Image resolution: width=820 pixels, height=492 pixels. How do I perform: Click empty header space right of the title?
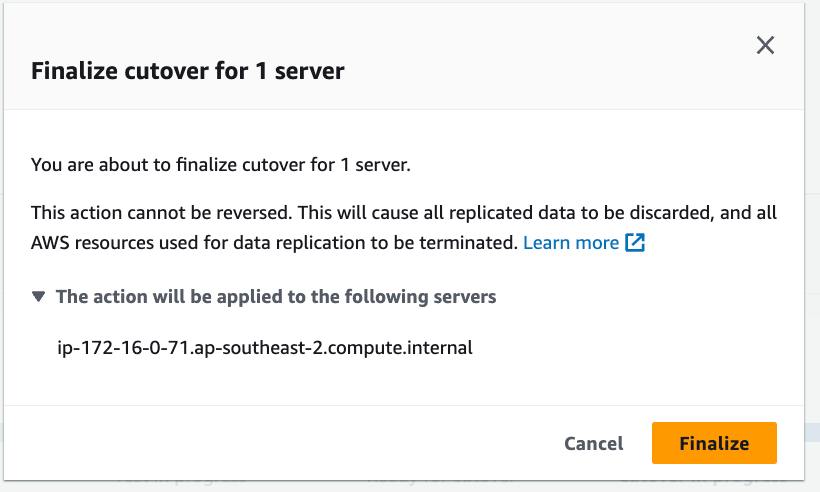pyautogui.click(x=550, y=72)
